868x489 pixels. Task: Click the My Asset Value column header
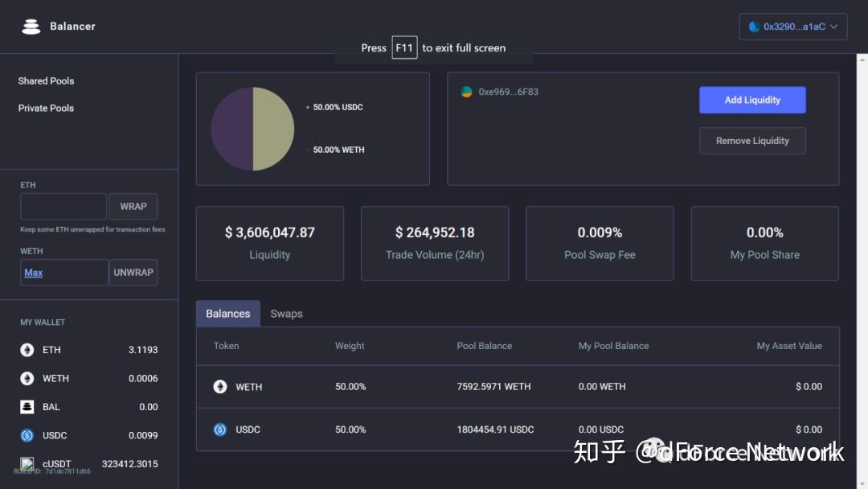coord(789,346)
